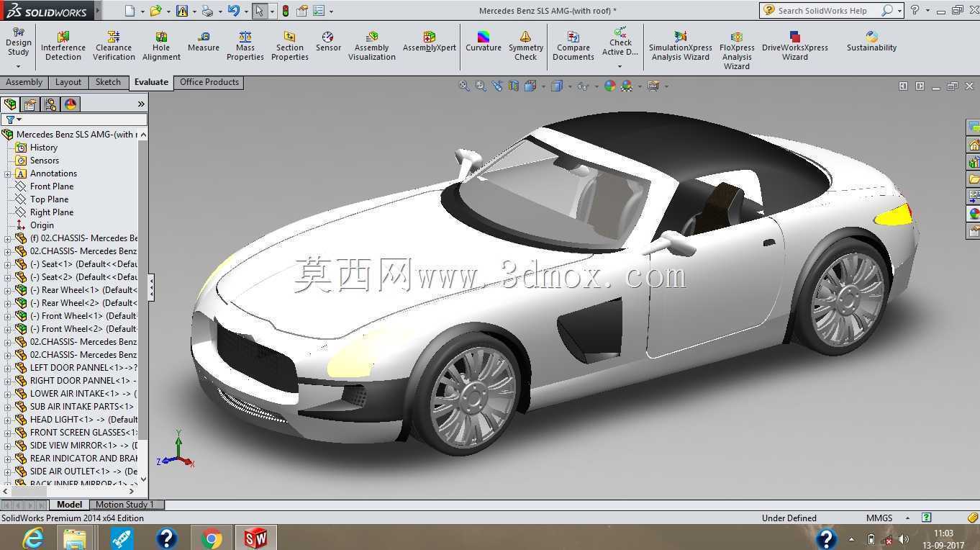Image resolution: width=980 pixels, height=550 pixels.
Task: Add a Sensor
Action: pyautogui.click(x=328, y=42)
